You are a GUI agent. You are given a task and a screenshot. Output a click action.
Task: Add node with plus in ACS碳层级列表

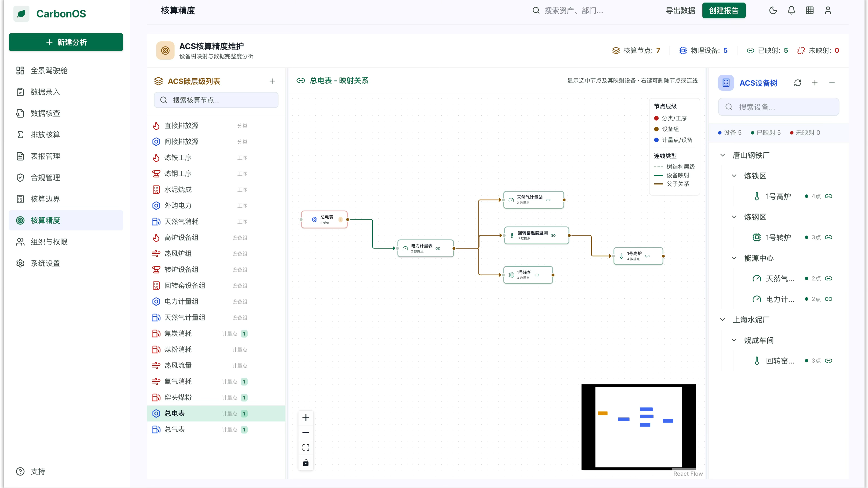(x=272, y=81)
